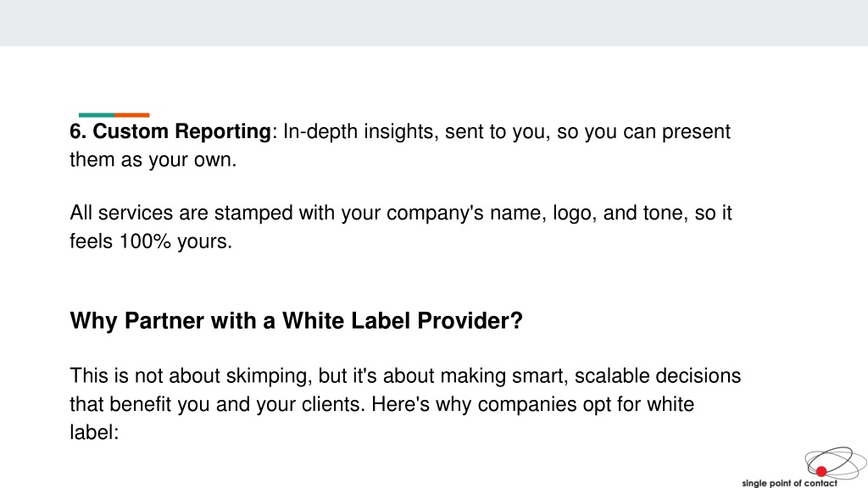Click the words 'scalable decisions'

658,376
